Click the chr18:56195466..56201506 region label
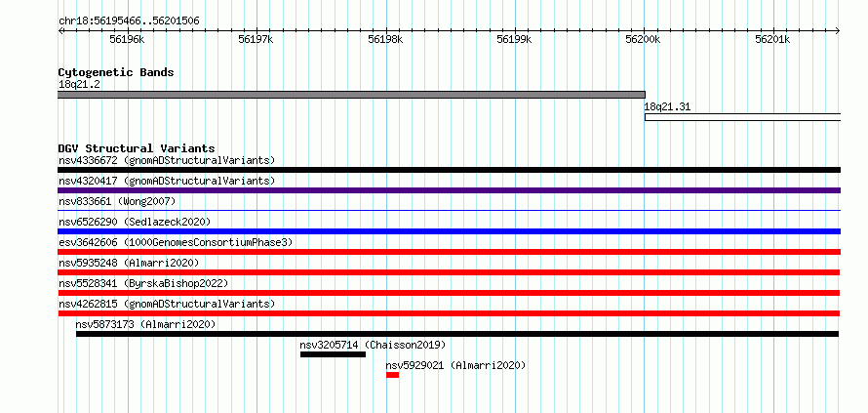 pyautogui.click(x=129, y=21)
